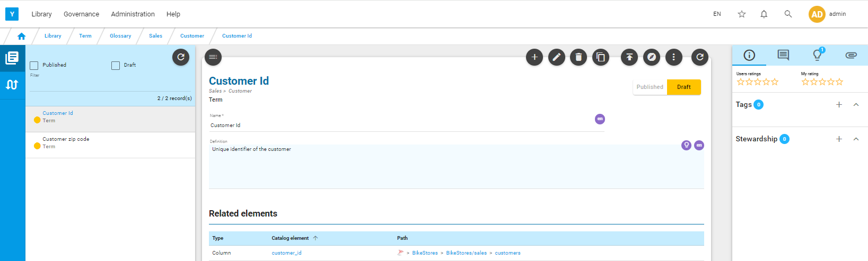868x261 pixels.
Task: Rate with fifth star under My rating
Action: tap(839, 82)
